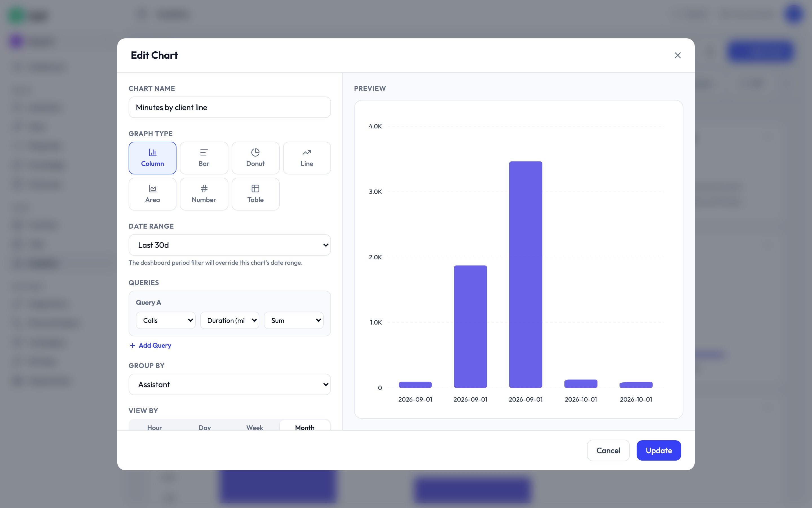Open the Last 30d date range dropdown

click(230, 245)
